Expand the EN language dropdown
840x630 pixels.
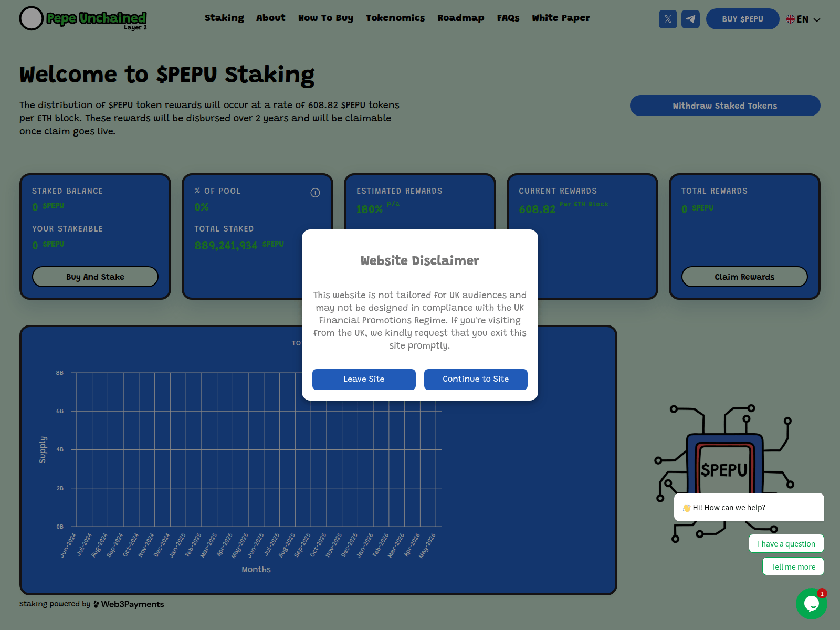tap(803, 19)
